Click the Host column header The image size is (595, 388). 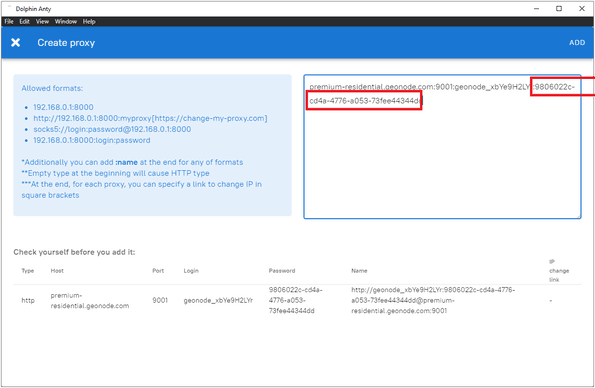coord(57,271)
